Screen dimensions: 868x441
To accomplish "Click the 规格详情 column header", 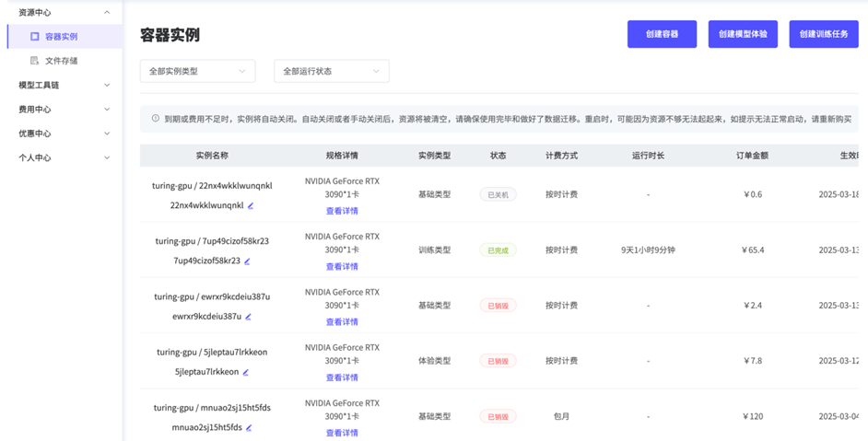I will point(342,156).
